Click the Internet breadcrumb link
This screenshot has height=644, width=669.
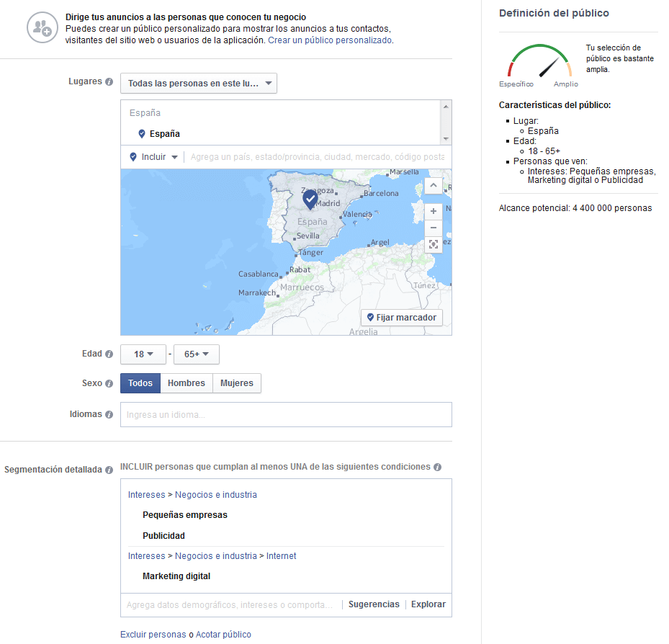point(281,556)
